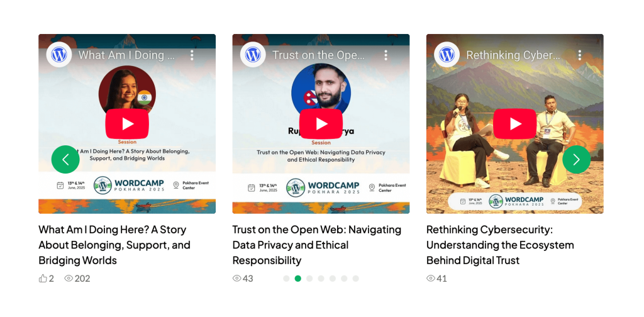Image resolution: width=644 pixels, height=317 pixels.
Task: Open three-dot menu on third video
Action: tap(579, 55)
